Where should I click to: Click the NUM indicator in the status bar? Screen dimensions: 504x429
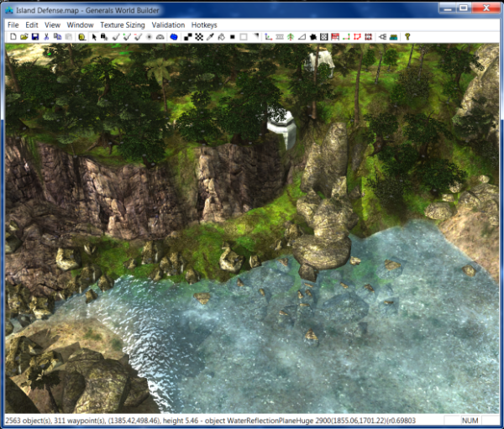[x=470, y=421]
